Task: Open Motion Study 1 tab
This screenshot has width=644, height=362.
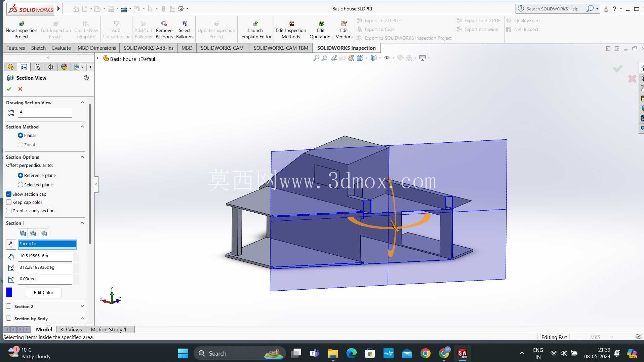Action: (x=109, y=329)
